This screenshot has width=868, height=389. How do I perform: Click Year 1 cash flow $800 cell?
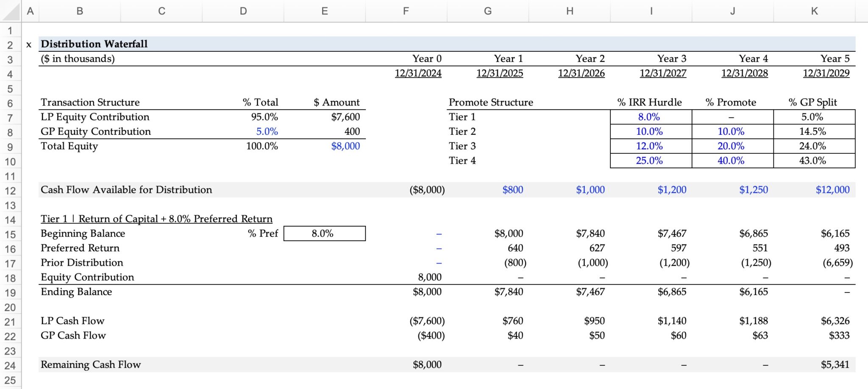tap(512, 190)
